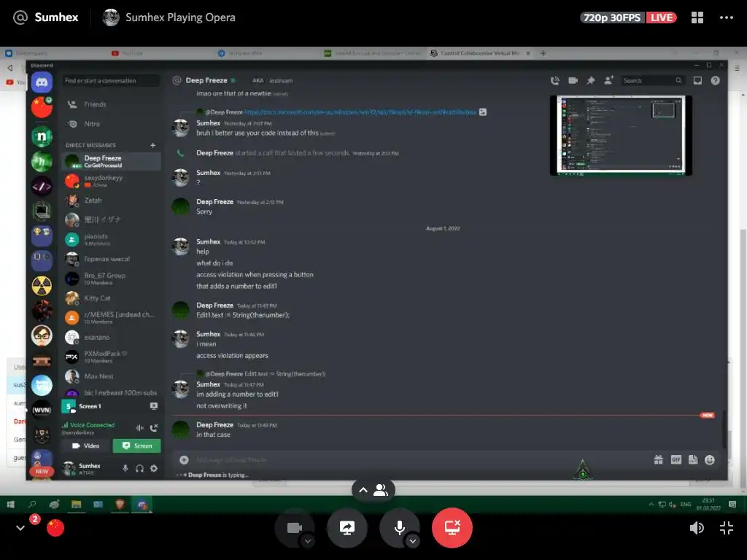Select Zetah direct message
The width and height of the screenshot is (747, 560).
(x=112, y=201)
